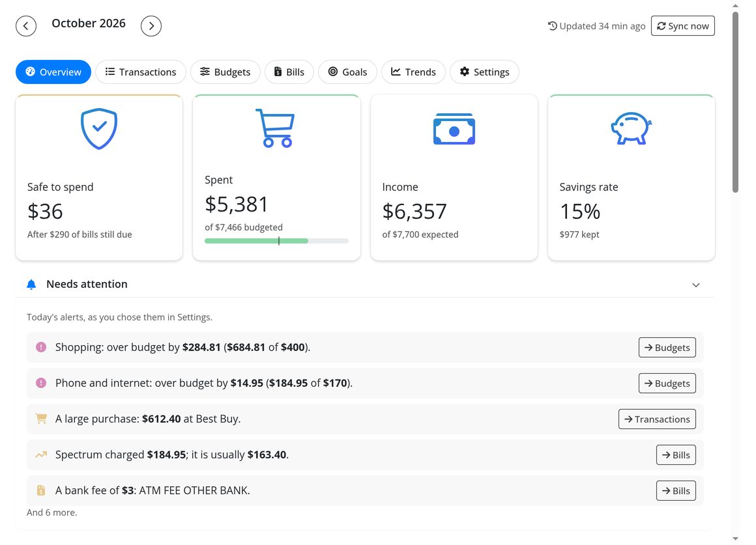
Task: Open Budgets from the Shopping alert
Action: coord(667,348)
